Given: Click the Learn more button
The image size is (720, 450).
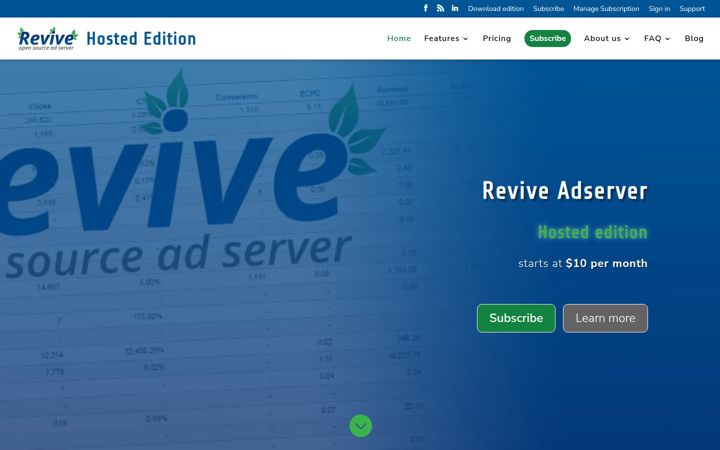Looking at the screenshot, I should 605,318.
